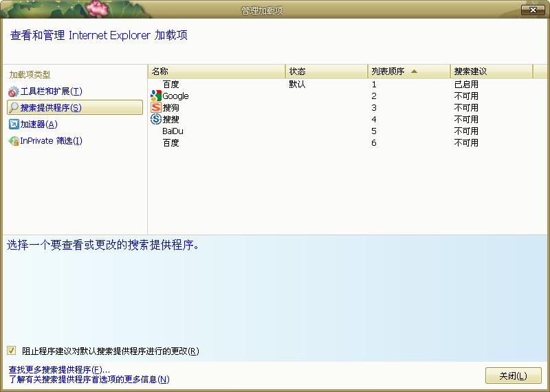Open 查找更多搜索提供程序(F)... link
This screenshot has height=392, width=550.
(x=59, y=370)
